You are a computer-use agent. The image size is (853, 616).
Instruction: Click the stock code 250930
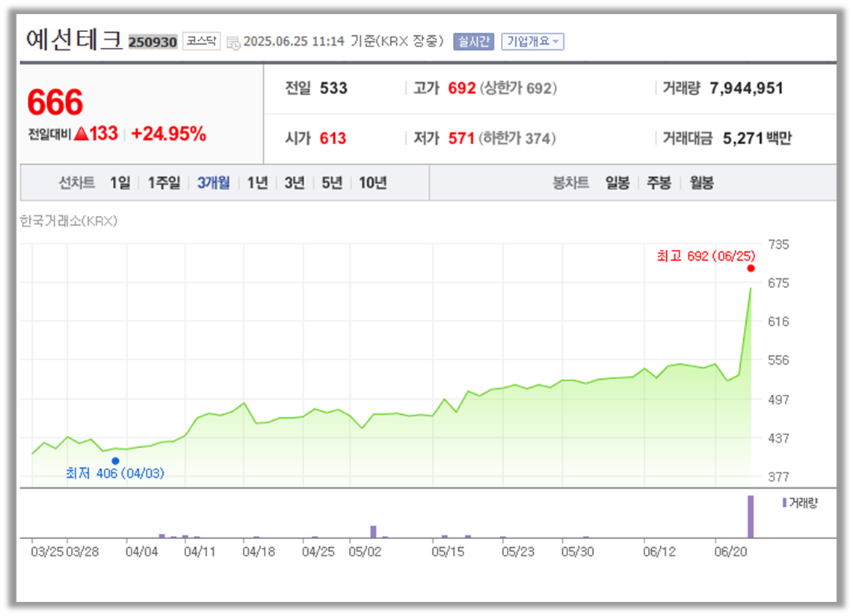[153, 42]
